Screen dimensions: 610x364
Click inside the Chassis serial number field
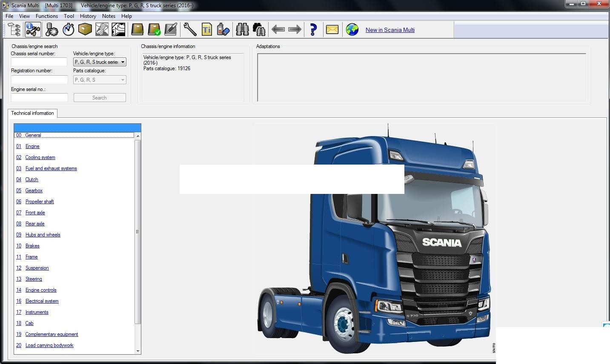coord(39,62)
